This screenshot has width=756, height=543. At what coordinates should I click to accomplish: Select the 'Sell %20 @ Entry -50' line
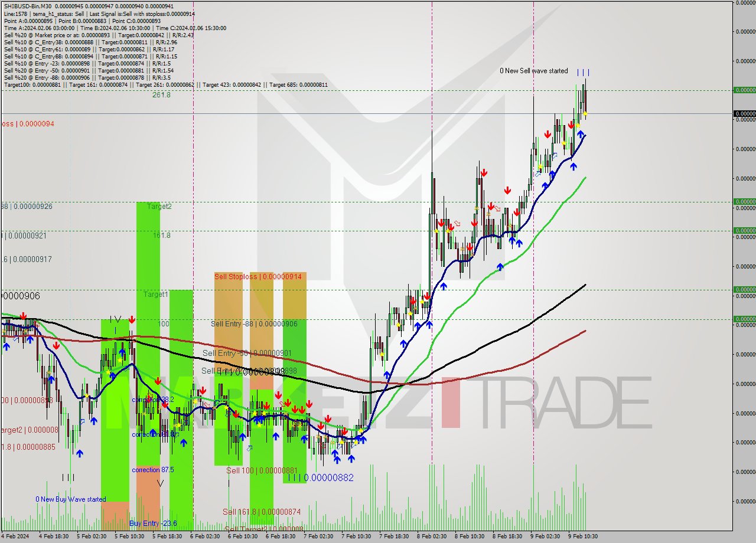(x=89, y=70)
